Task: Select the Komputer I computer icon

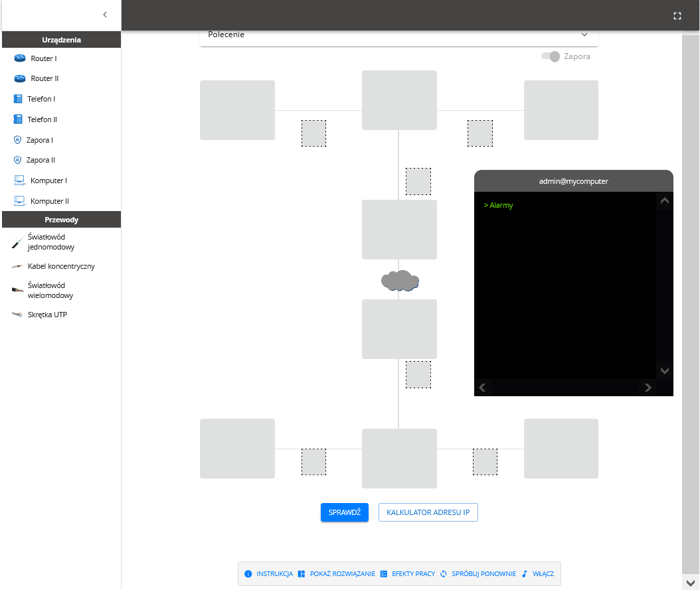Action: [19, 181]
